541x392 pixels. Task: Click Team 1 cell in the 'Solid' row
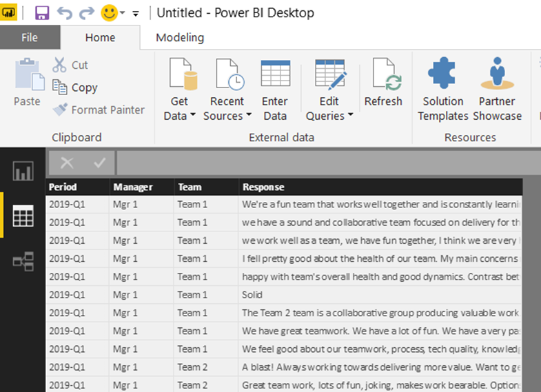(206, 295)
